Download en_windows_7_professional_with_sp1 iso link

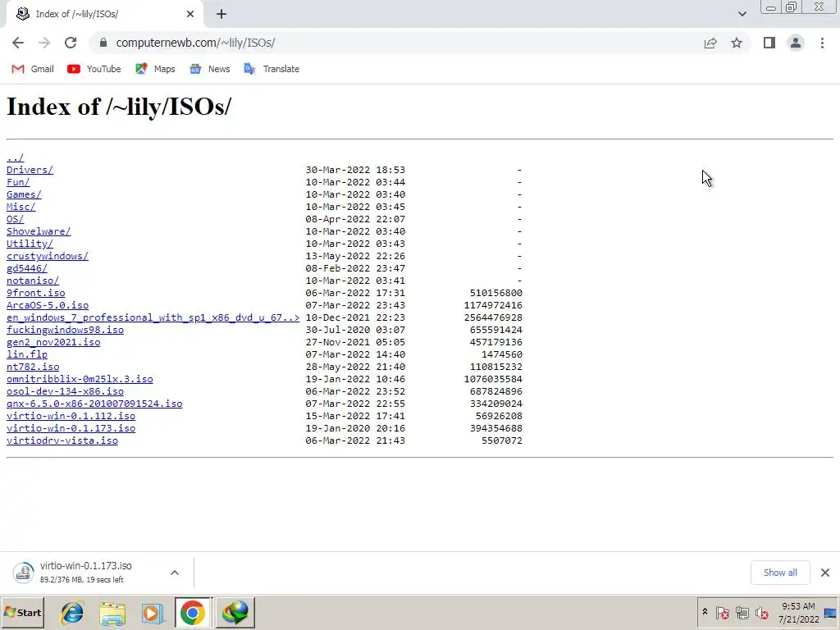[x=153, y=317]
